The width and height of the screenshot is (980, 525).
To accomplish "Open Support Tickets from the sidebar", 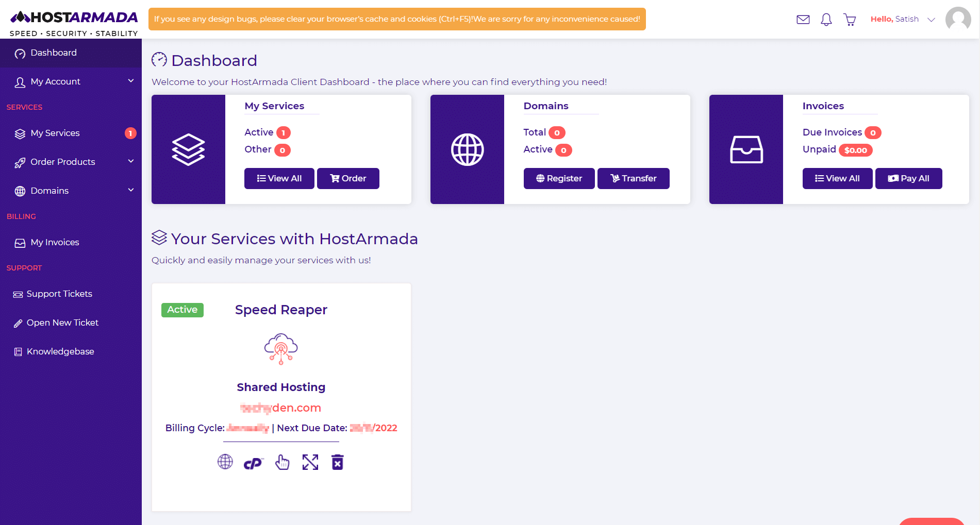I will point(59,294).
